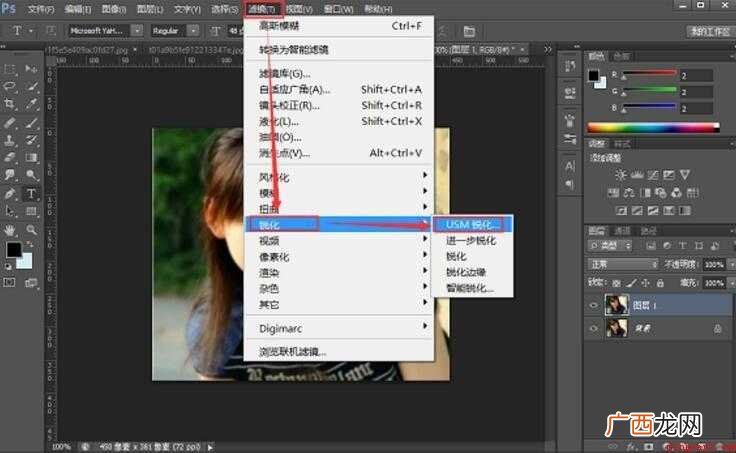Open status bar info arrow
This screenshot has width=736, height=453.
pos(210,447)
